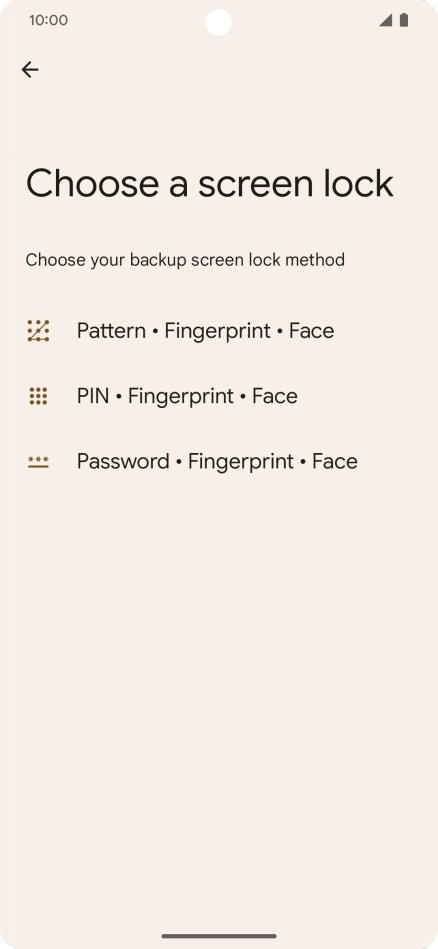The height and width of the screenshot is (949, 438).
Task: Tap the pattern lock connected-dots icon
Action: 38,331
